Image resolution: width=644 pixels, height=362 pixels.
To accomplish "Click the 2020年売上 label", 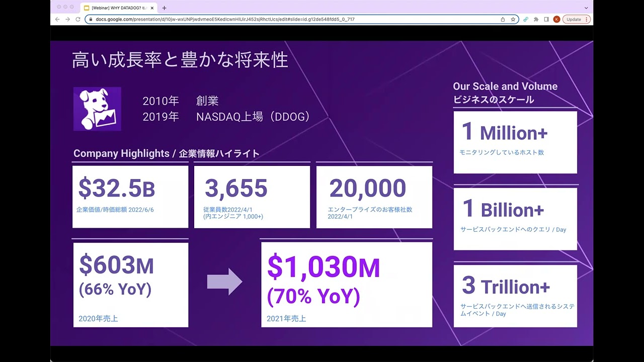I will coord(98,318).
